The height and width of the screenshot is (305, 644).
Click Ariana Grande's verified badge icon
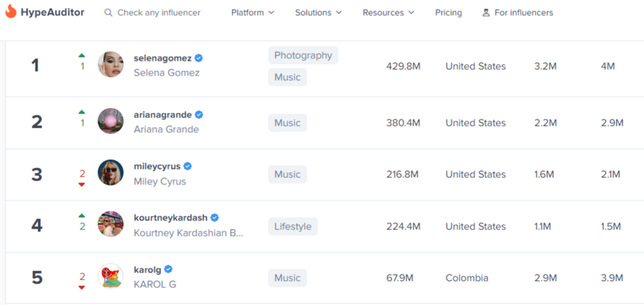click(x=199, y=115)
